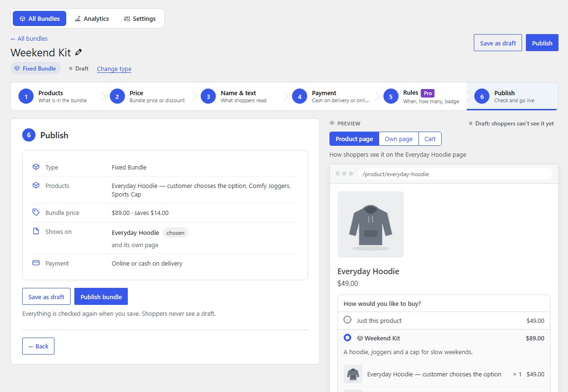Click the Fixed Bundle badge
Screen dimensions: 568x392
coord(35,68)
